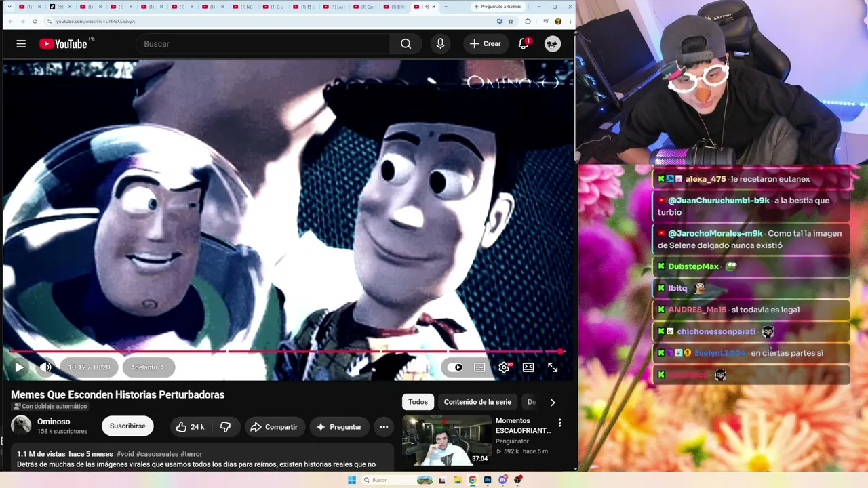Open the YouTube account avatar menu
The width and height of the screenshot is (868, 488).
(553, 44)
